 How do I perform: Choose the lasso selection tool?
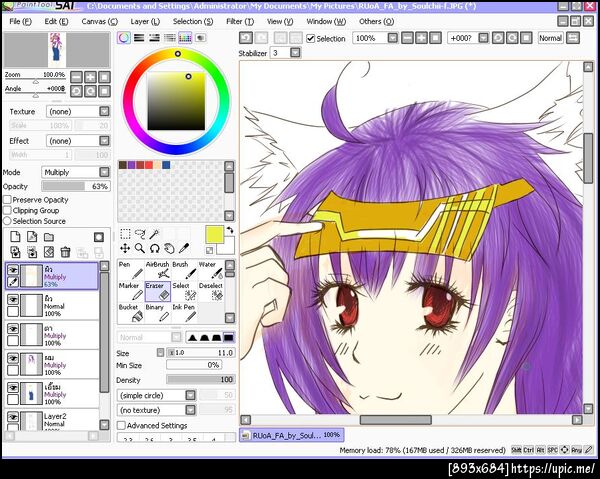(x=140, y=234)
